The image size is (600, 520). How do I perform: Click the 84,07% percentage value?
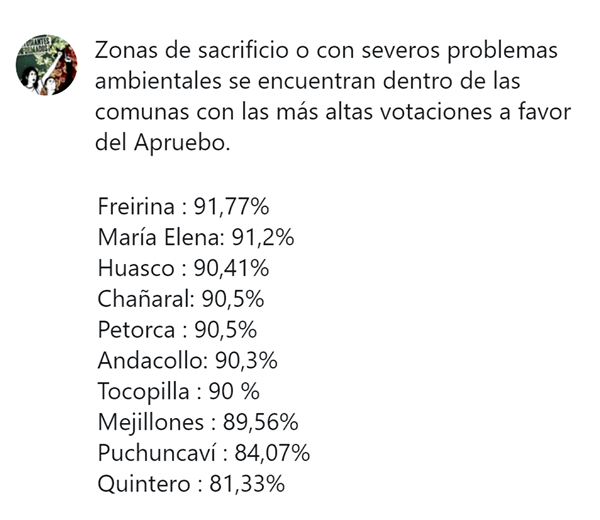point(273,454)
